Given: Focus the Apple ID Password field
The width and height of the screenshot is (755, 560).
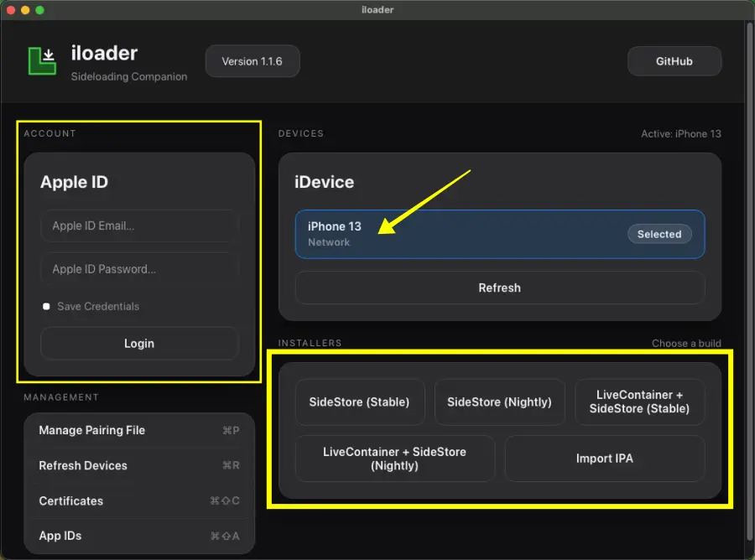Looking at the screenshot, I should point(139,269).
